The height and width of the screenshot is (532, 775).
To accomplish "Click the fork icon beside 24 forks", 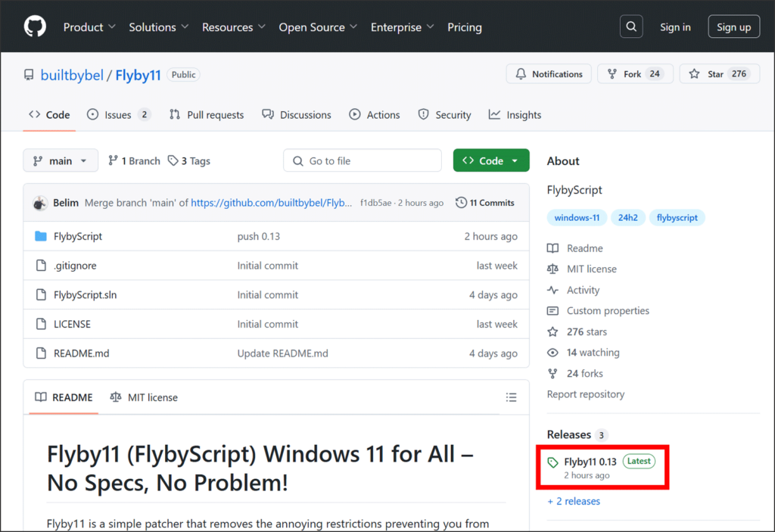I will coord(552,373).
